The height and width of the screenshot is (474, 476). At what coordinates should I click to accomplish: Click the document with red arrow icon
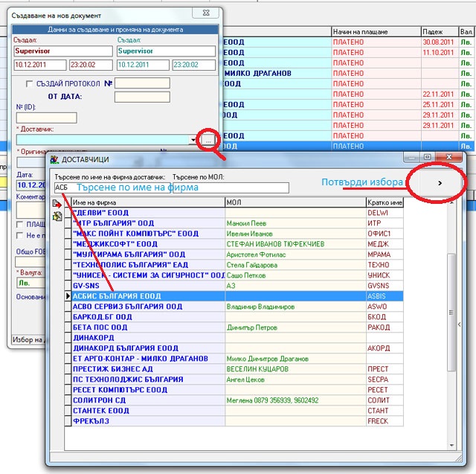[57, 204]
